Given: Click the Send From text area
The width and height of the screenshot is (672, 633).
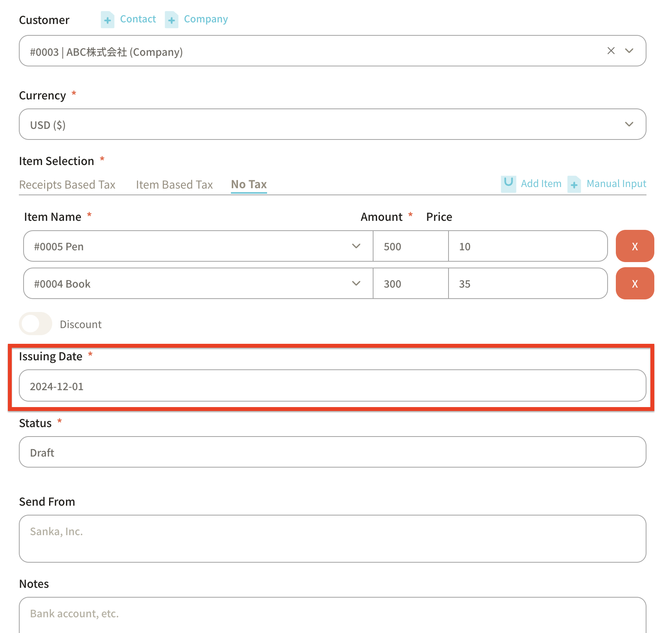Looking at the screenshot, I should (332, 539).
